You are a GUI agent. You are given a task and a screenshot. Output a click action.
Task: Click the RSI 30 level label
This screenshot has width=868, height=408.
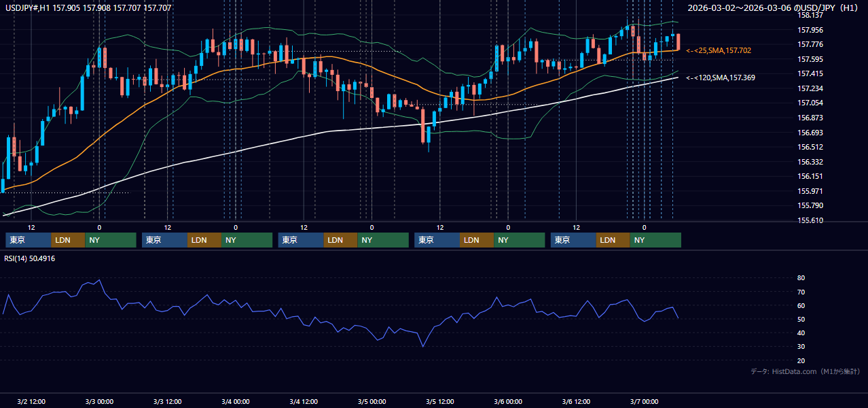801,346
